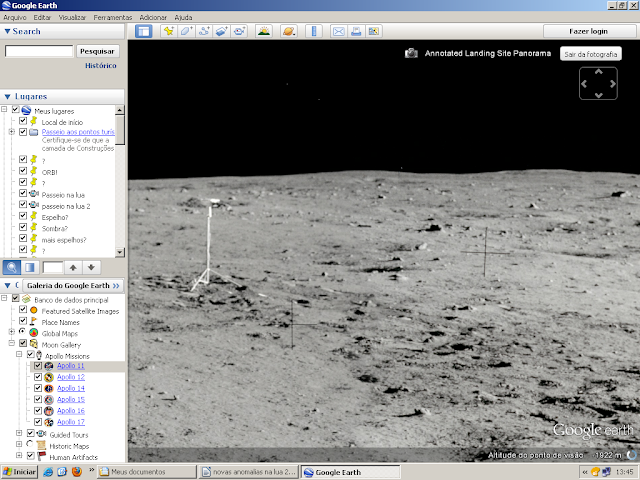The height and width of the screenshot is (480, 640).
Task: Collapse the Meus lugares tree node
Action: coord(4,109)
